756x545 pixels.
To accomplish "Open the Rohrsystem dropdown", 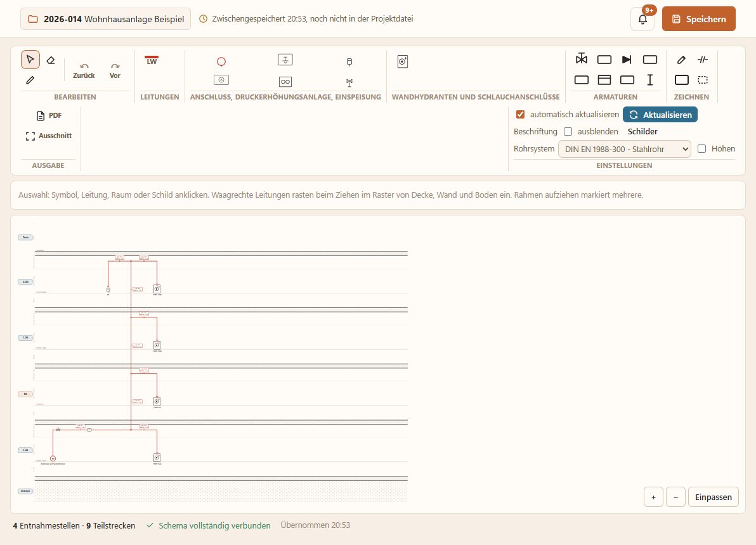I will pos(624,150).
